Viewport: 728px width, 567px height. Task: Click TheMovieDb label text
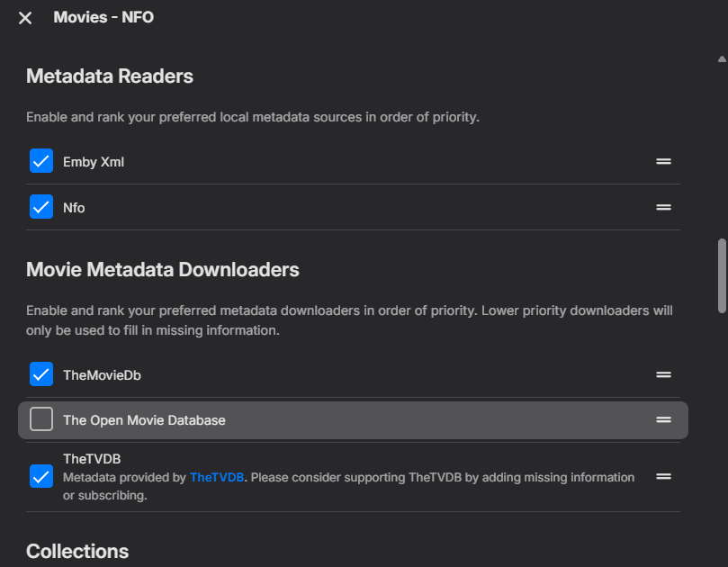pos(102,374)
